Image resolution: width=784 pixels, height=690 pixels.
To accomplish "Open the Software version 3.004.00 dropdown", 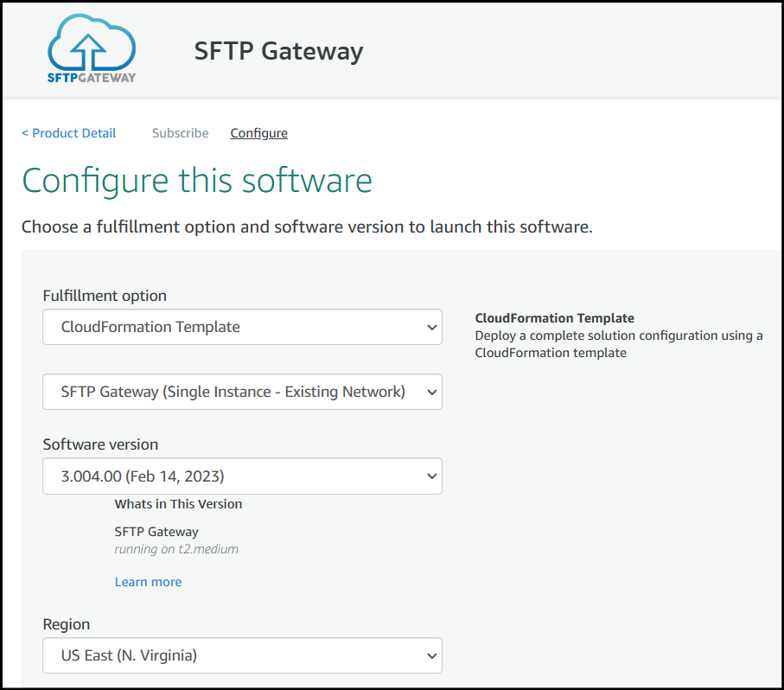I will click(x=243, y=476).
